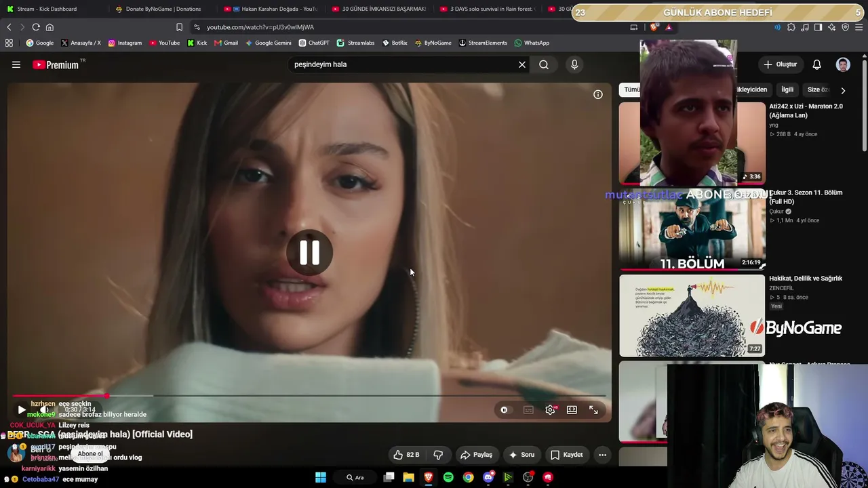The width and height of the screenshot is (868, 488).
Task: Open File Explorer from the taskbar
Action: click(x=408, y=477)
